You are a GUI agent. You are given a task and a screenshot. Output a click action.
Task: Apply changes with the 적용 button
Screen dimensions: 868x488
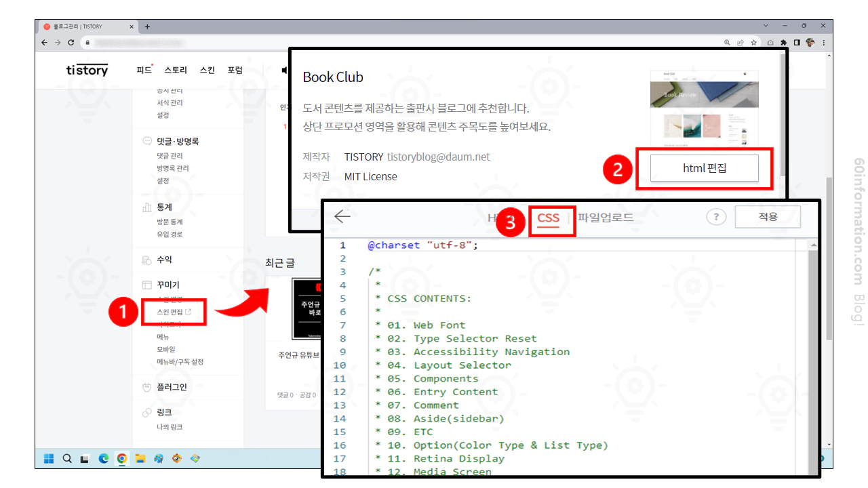click(x=768, y=217)
